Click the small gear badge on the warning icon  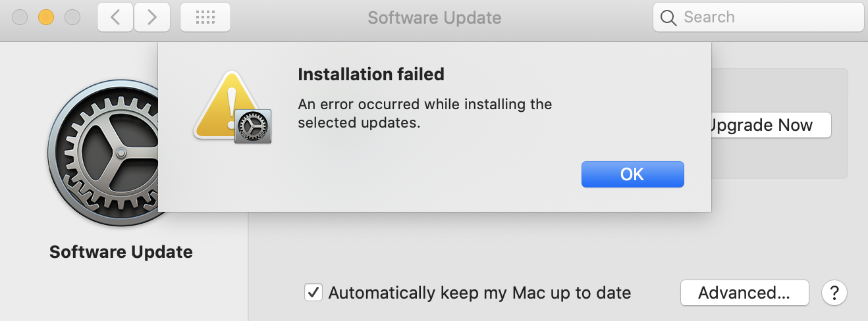[254, 126]
